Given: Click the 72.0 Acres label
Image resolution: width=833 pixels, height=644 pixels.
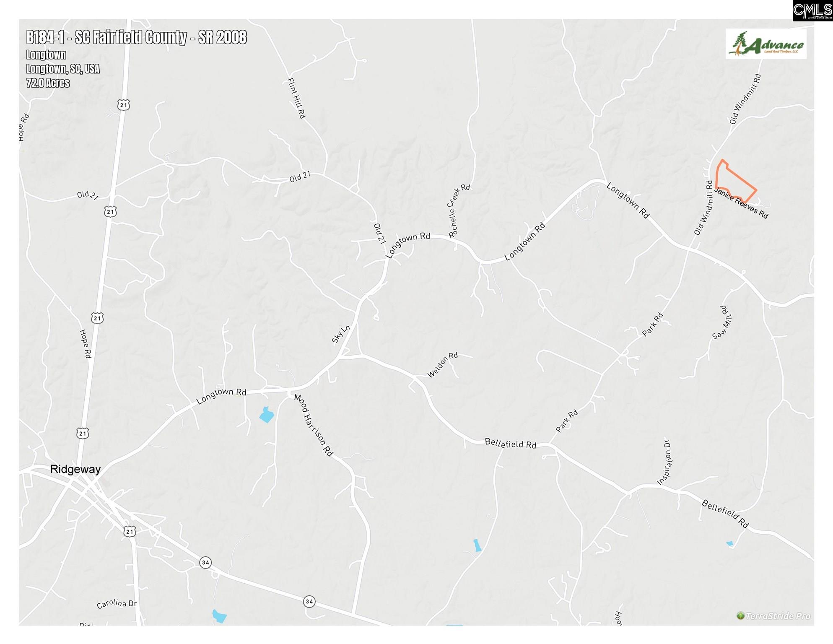Looking at the screenshot, I should pyautogui.click(x=48, y=83).
